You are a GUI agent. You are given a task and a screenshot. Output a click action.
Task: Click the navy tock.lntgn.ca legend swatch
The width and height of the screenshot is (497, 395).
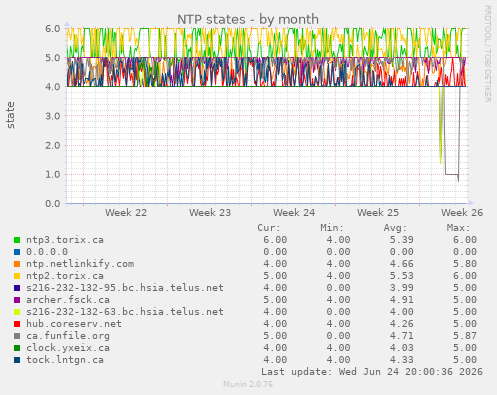click(17, 360)
